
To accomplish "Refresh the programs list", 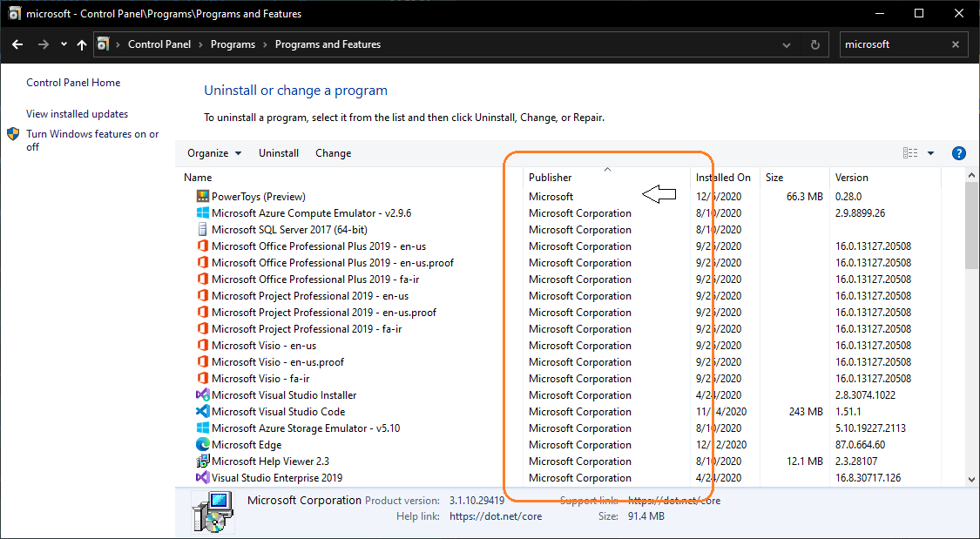I will [x=814, y=44].
